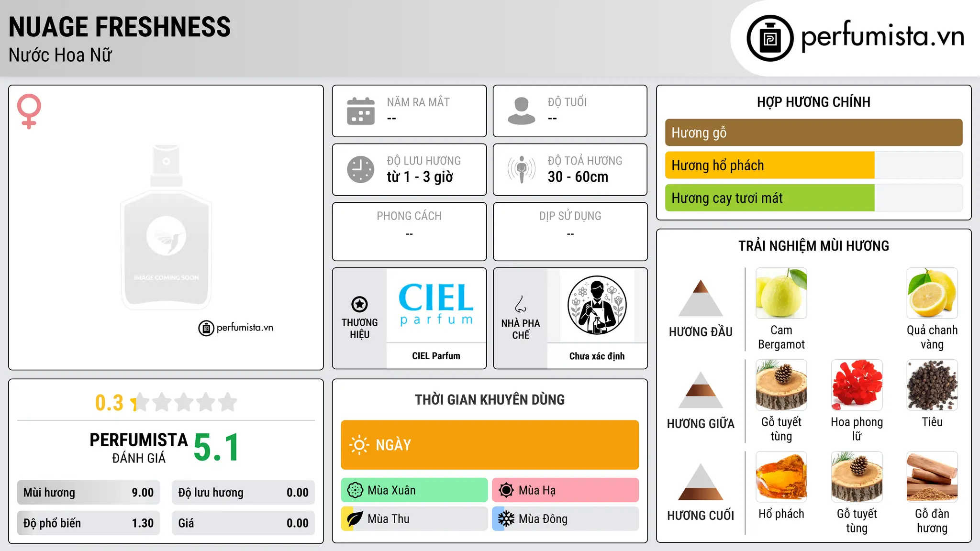Viewport: 980px width, 551px height.
Task: Open the perfumista.vn site name in header
Action: tap(883, 36)
